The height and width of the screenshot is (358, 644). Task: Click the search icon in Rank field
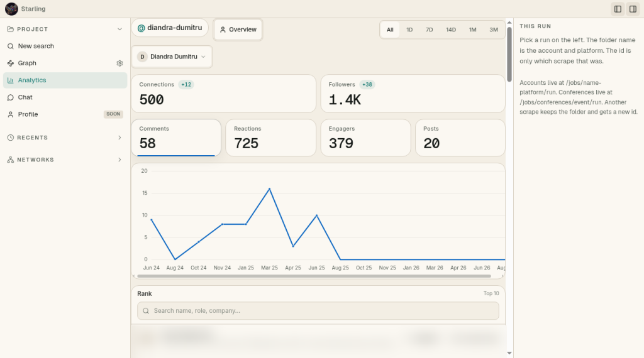coord(146,311)
